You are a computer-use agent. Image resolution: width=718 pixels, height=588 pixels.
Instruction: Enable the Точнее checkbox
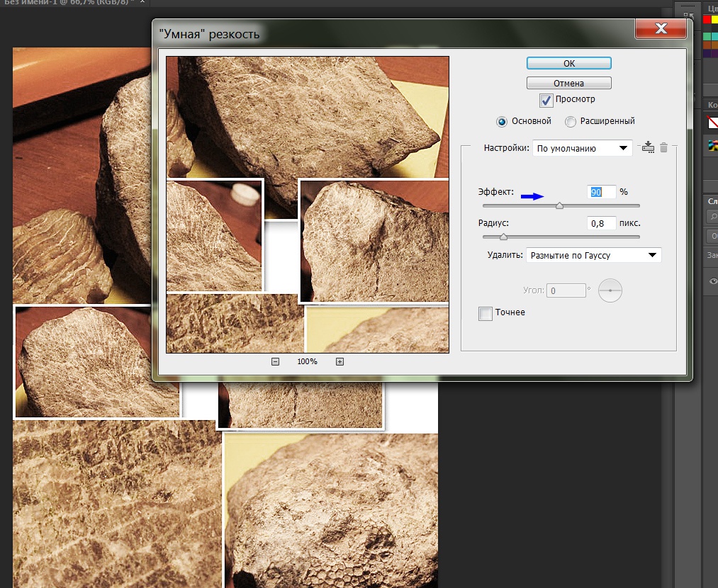(486, 313)
